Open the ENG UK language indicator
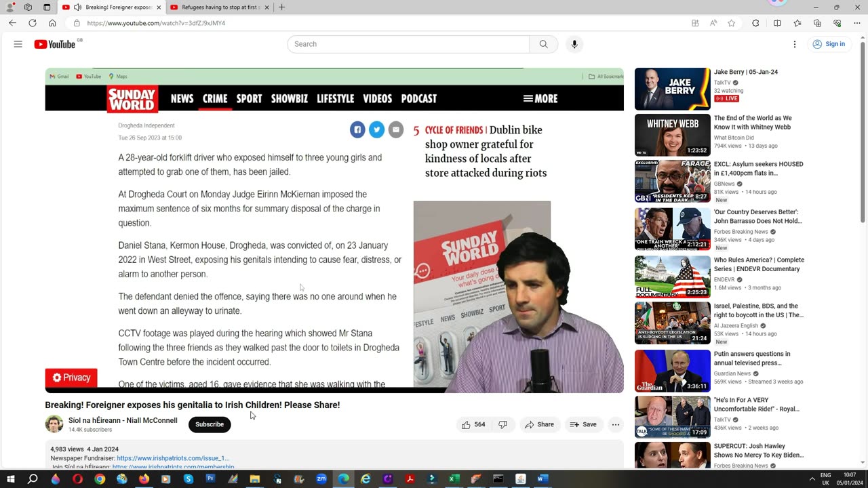Screen dimensions: 868x488 (825, 479)
